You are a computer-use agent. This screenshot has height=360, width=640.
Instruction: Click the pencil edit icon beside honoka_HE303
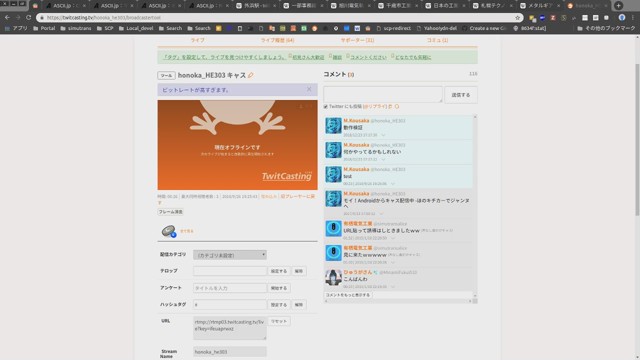[x=251, y=75]
